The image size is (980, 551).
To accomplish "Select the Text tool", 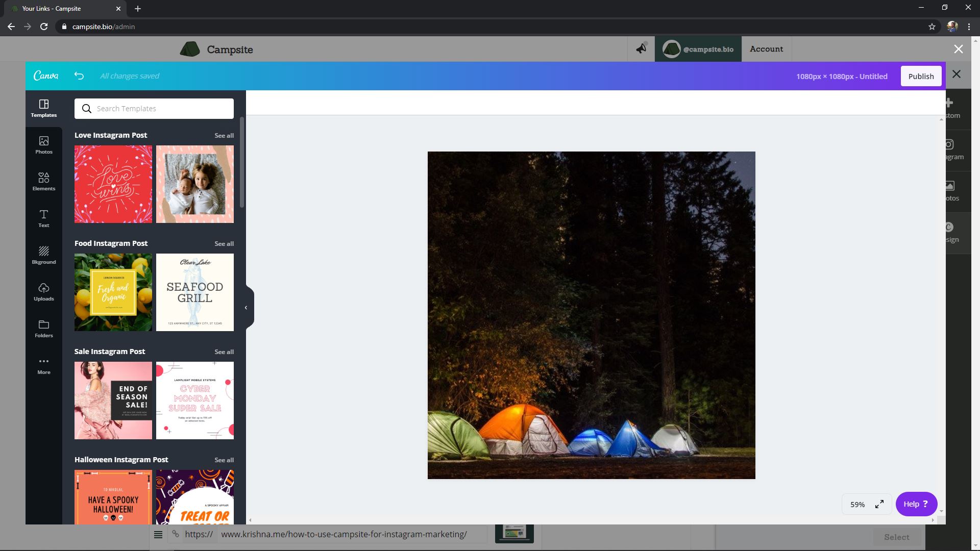I will tap(44, 218).
